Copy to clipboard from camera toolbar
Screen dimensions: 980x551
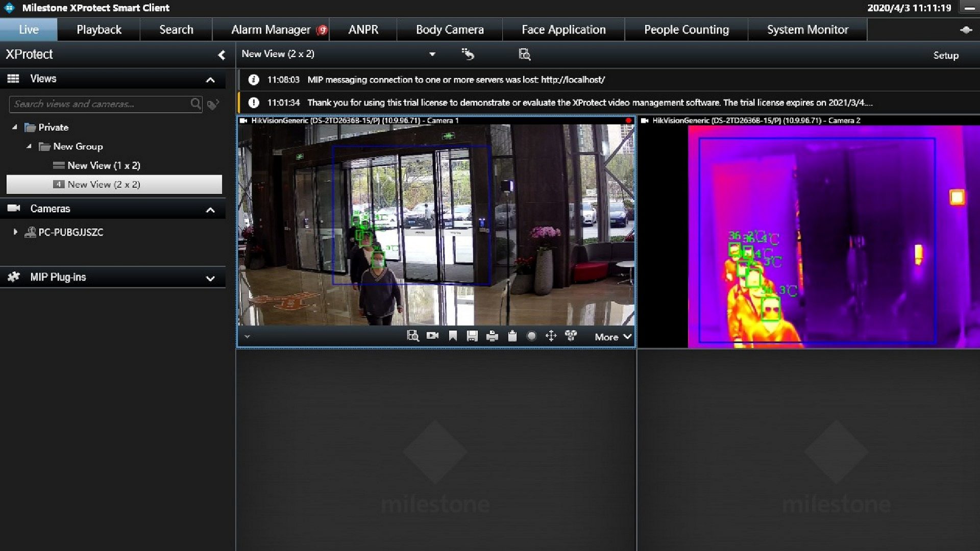coord(512,336)
